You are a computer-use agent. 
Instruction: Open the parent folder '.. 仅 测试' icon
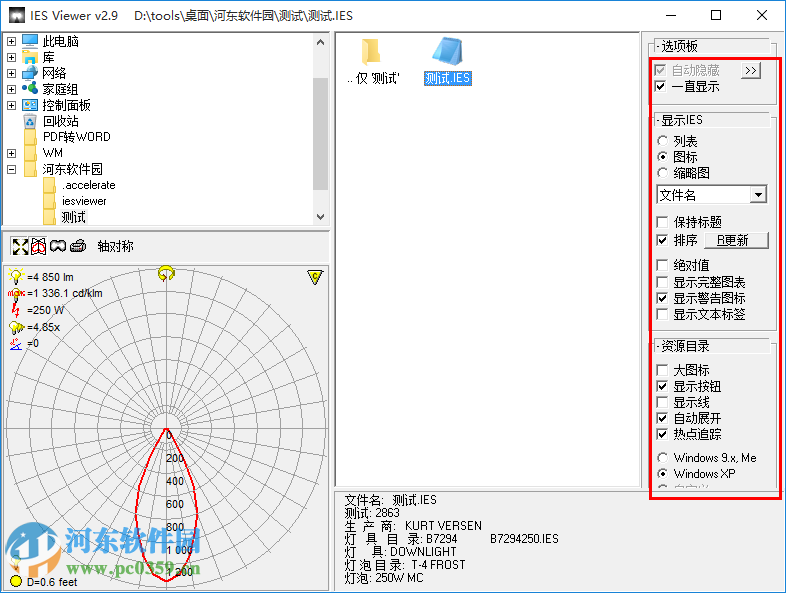(x=370, y=52)
